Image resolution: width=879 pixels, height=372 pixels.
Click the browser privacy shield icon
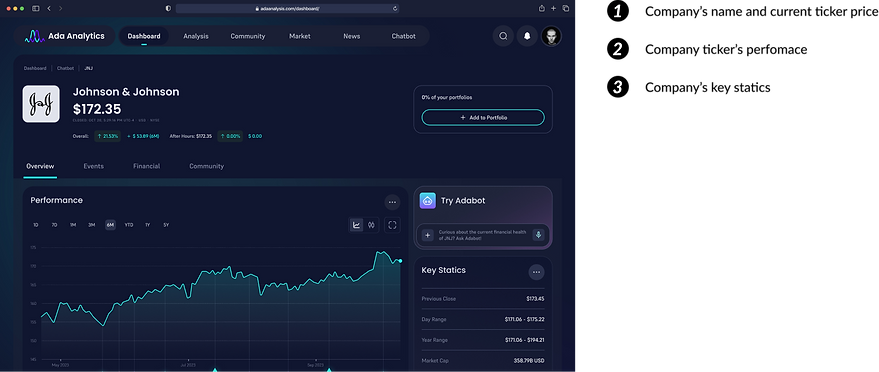coord(168,8)
